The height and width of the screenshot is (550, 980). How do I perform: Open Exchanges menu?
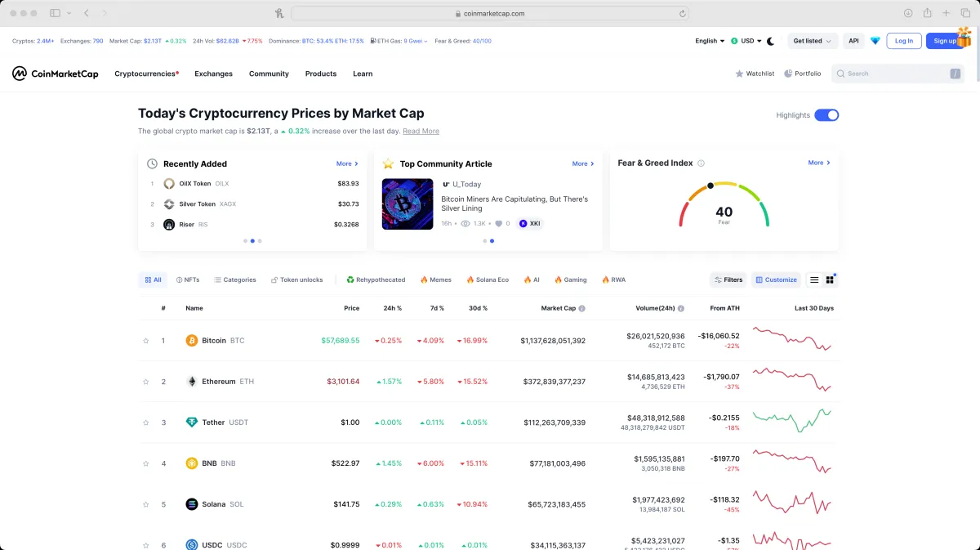[x=213, y=74]
